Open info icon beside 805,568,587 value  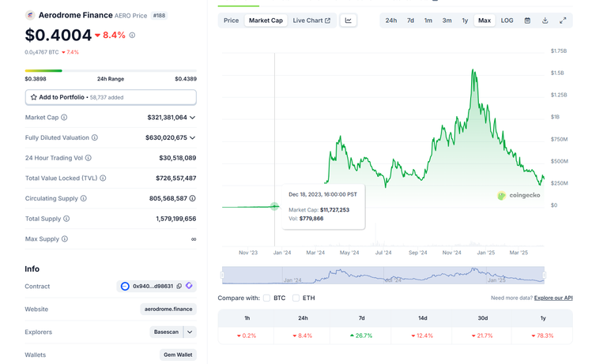192,198
